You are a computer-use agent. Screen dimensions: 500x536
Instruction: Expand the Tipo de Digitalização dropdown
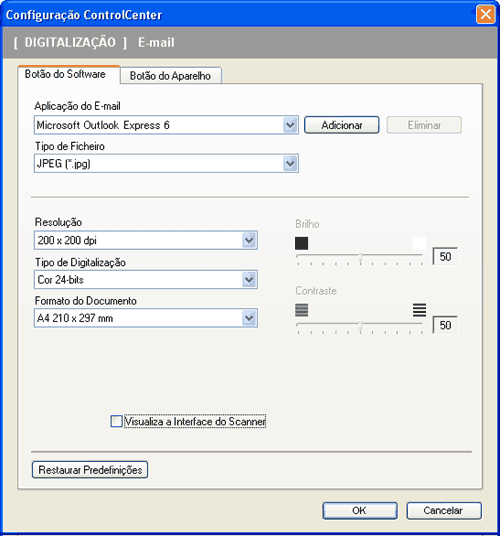click(x=249, y=280)
